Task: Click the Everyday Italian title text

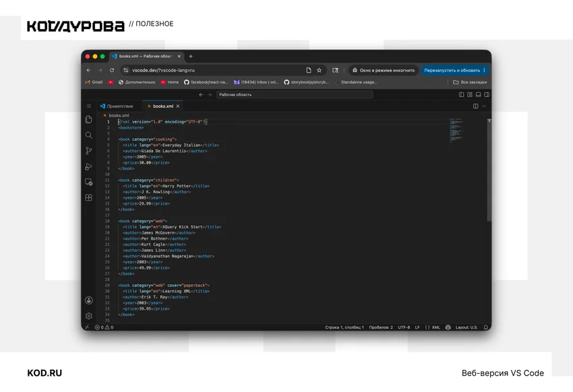Action: (181, 145)
